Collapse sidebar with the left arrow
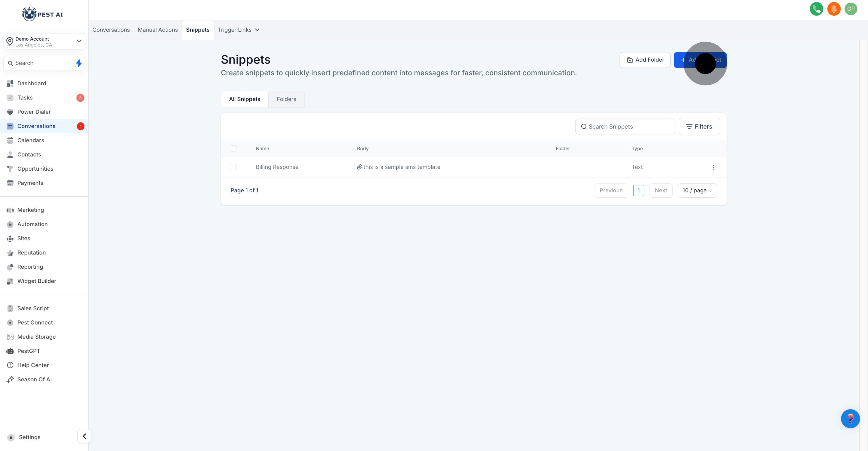Screen dimensions: 868x451 (84, 436)
